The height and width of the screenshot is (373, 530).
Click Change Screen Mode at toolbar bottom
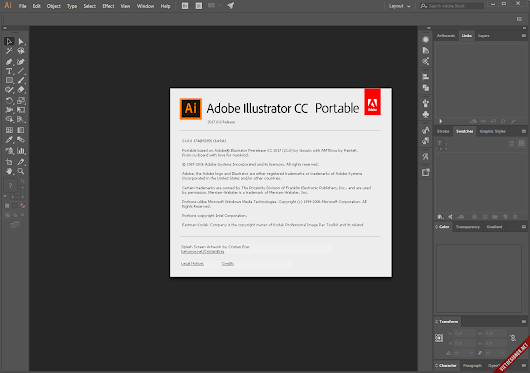point(15,225)
